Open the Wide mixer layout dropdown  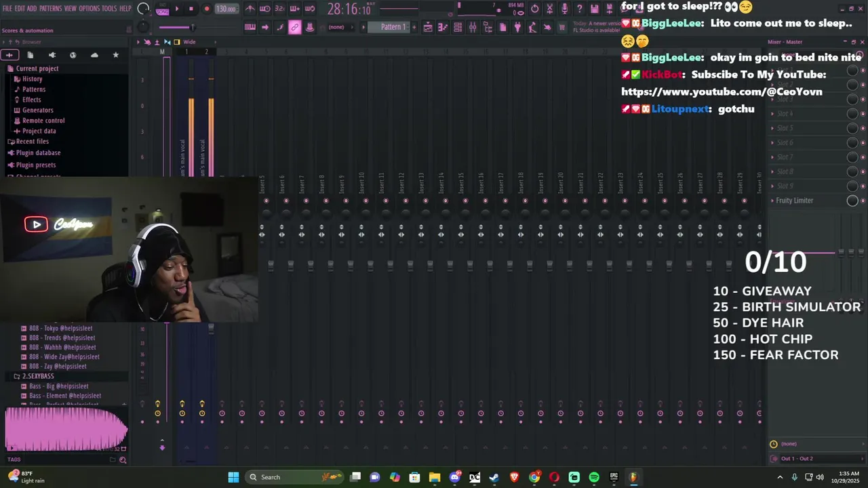tap(189, 42)
